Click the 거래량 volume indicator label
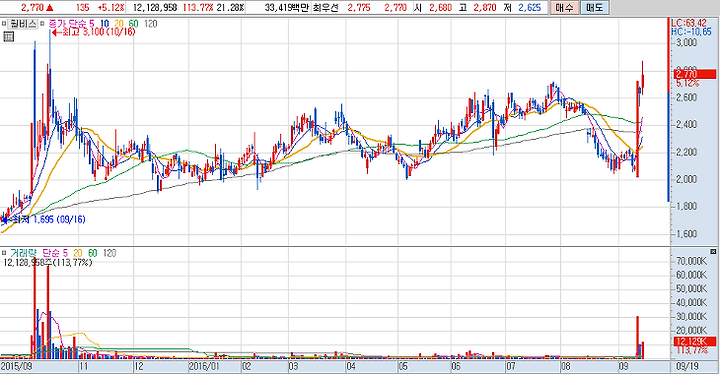This screenshot has height=374, width=720. (22, 253)
